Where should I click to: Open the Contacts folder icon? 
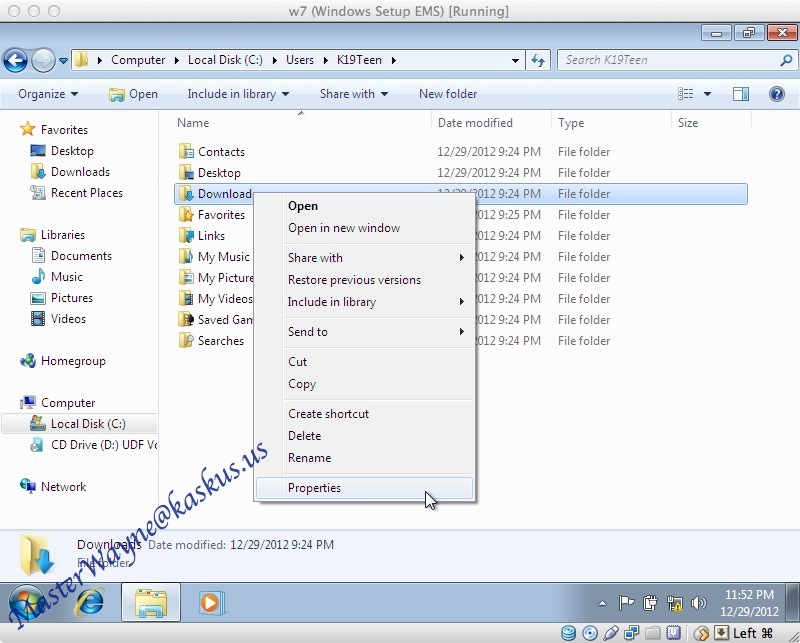[x=186, y=152]
